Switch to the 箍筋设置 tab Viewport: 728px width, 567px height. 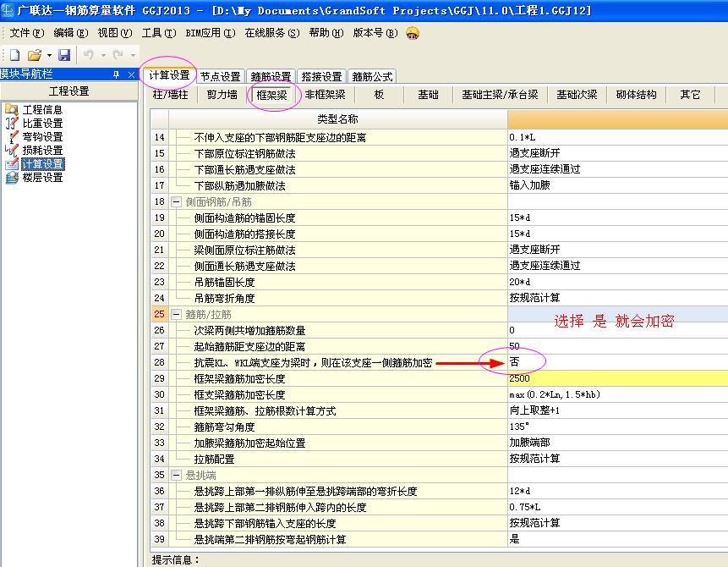click(x=271, y=76)
